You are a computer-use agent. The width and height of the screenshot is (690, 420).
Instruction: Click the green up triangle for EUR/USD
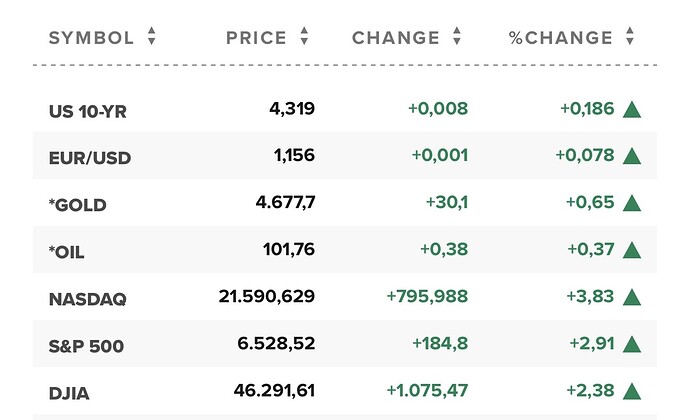[x=631, y=156]
